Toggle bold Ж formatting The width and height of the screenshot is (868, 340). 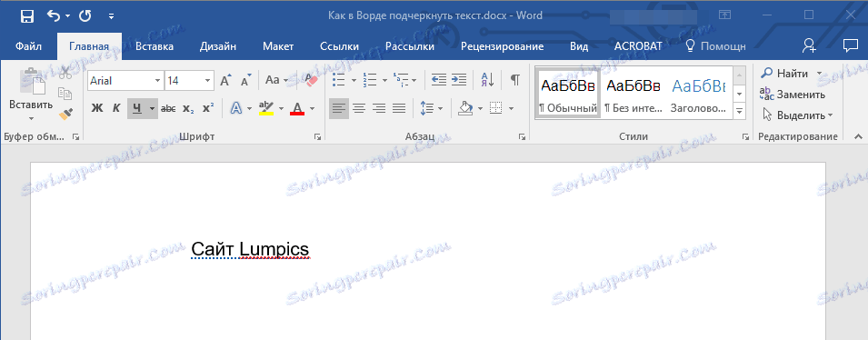[x=97, y=108]
